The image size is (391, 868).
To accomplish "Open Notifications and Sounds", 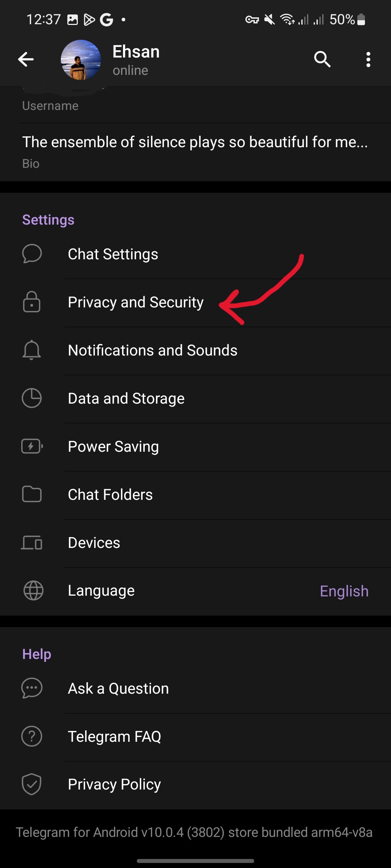I will tap(152, 350).
